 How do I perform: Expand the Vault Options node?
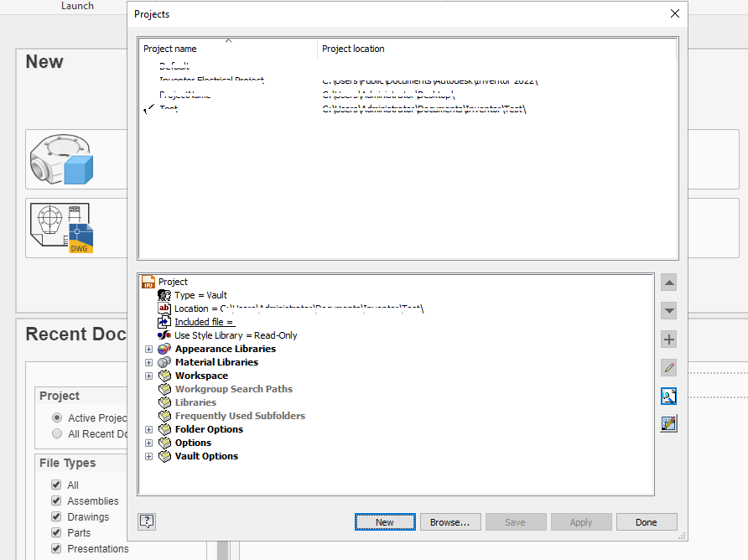point(148,457)
